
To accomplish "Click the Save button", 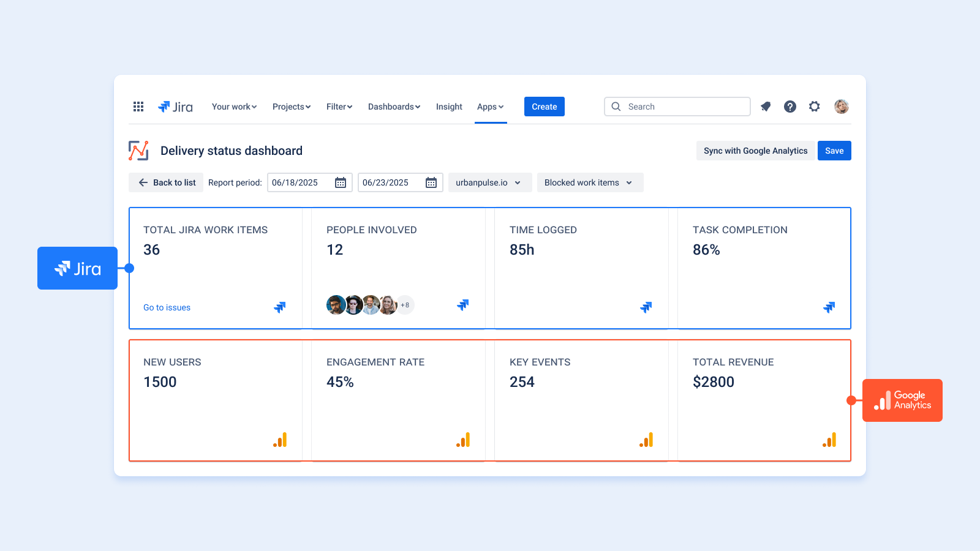I will pyautogui.click(x=834, y=151).
